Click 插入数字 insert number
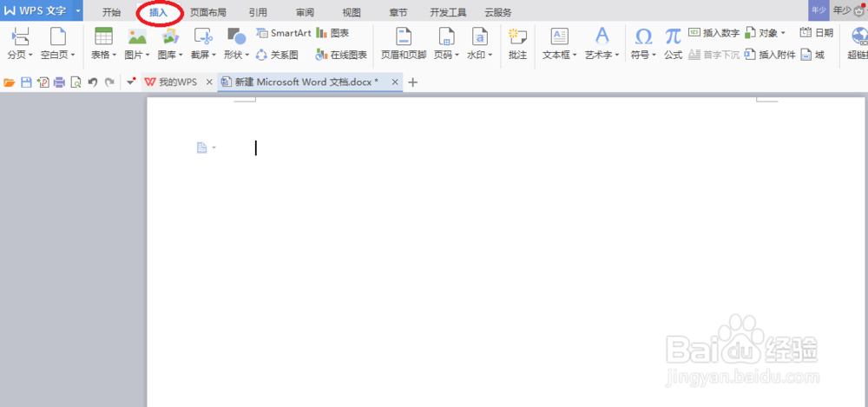Screen dimensions: 868x407 click(x=714, y=33)
